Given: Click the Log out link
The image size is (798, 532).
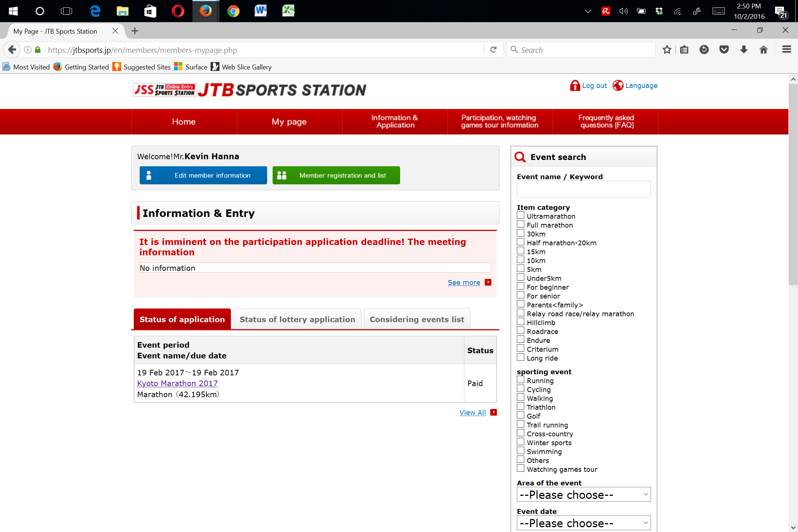Looking at the screenshot, I should click(594, 86).
